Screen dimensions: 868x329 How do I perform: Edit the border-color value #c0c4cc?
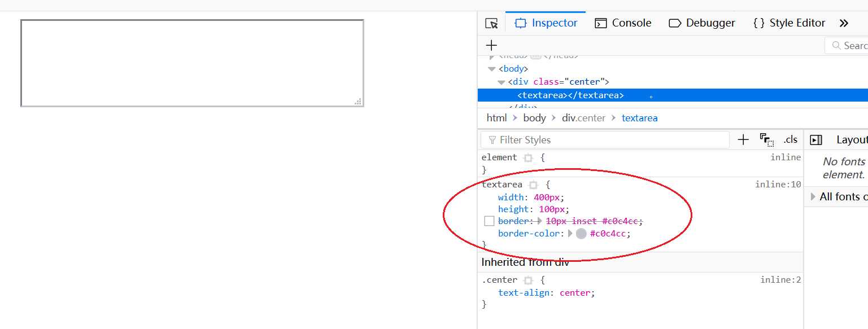[608, 234]
